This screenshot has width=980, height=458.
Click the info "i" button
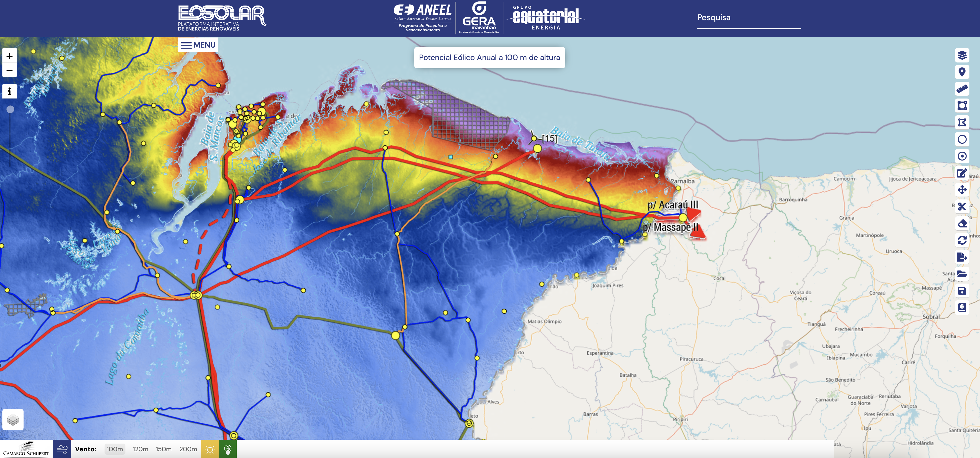point(10,91)
